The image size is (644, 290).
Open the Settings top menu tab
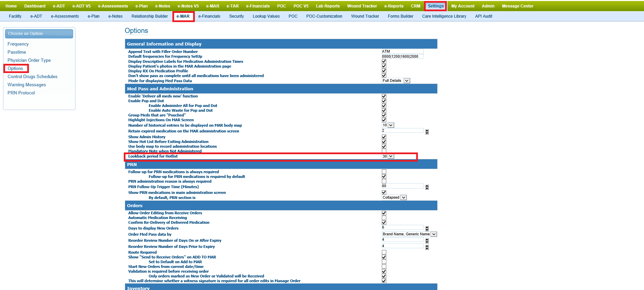436,6
